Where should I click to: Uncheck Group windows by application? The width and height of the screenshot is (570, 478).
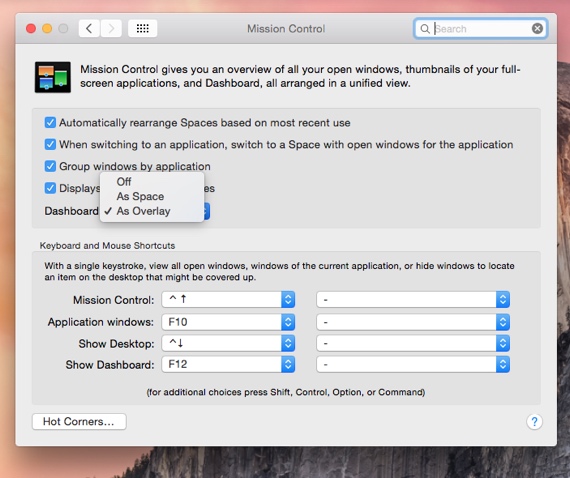tap(50, 166)
